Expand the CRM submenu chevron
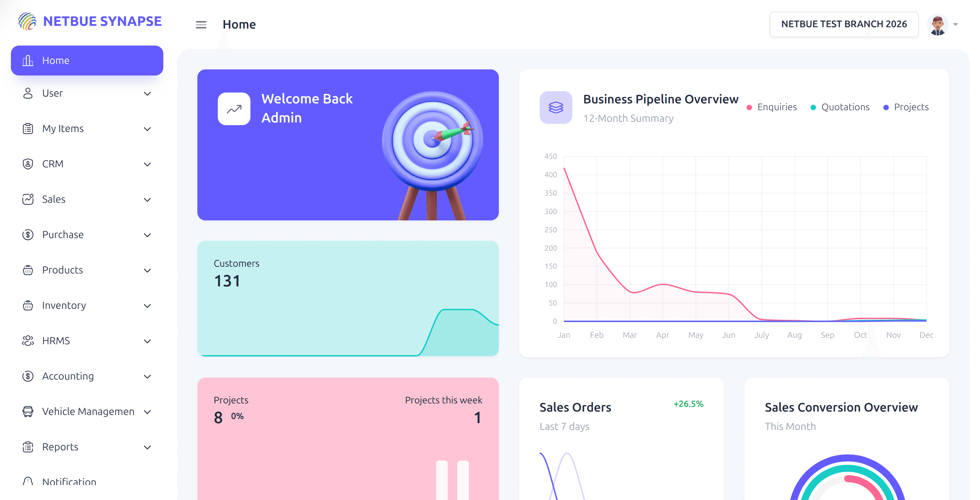Image resolution: width=980 pixels, height=500 pixels. point(147,164)
